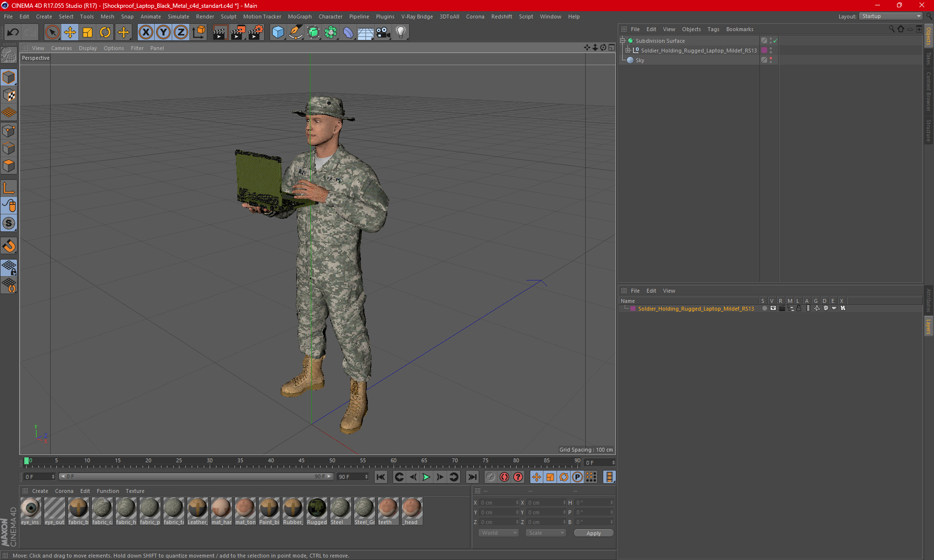Viewport: 934px width, 560px height.
Task: Open viewport Cameras menu
Action: [x=61, y=48]
